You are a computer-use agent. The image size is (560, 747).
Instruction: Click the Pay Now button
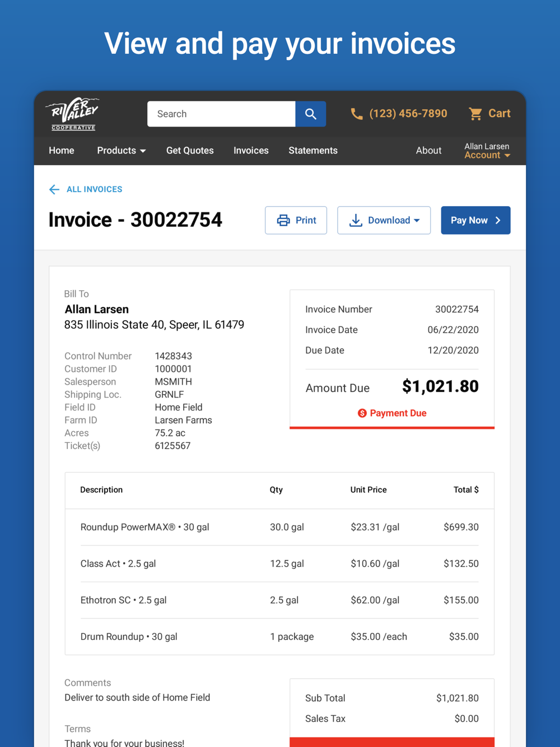coord(475,220)
